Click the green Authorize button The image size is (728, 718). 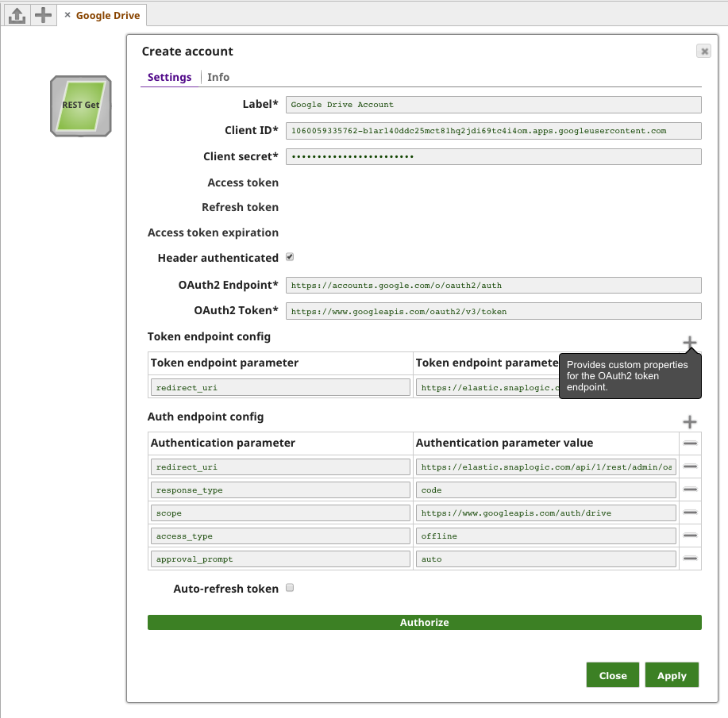pos(425,622)
